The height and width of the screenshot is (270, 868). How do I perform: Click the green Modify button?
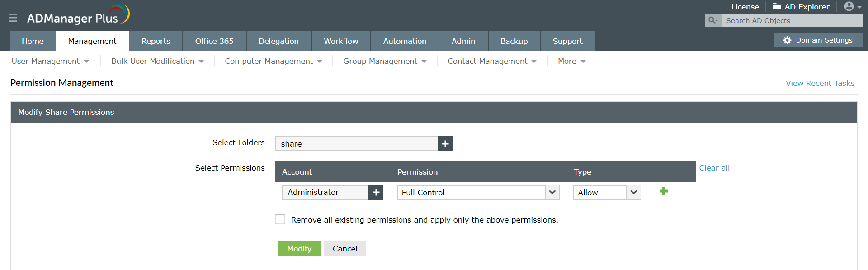[x=299, y=249]
